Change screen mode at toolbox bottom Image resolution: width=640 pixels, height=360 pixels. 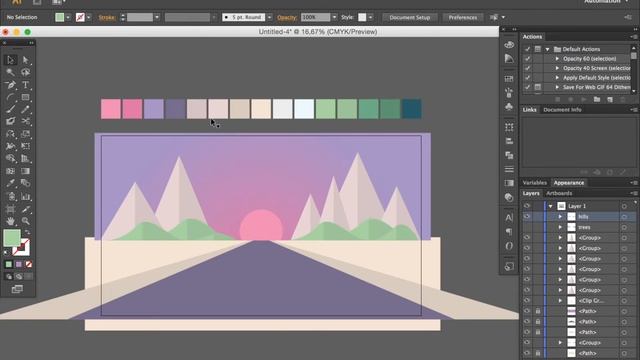(17, 289)
